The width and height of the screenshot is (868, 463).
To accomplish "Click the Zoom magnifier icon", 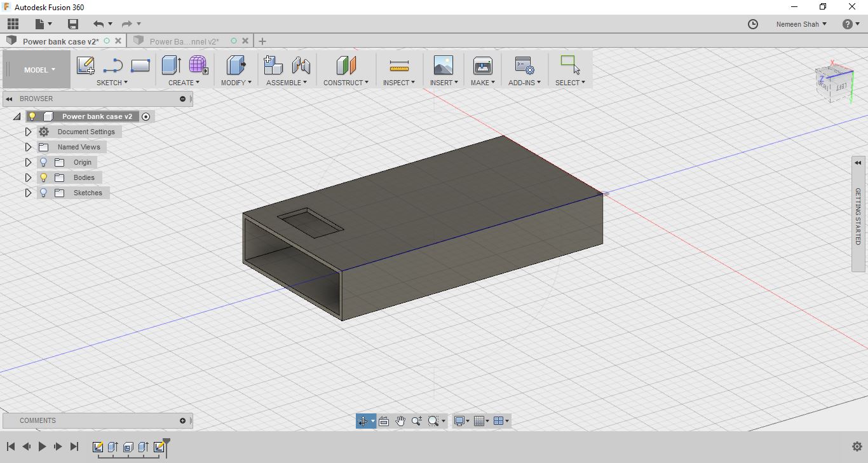I will [x=417, y=421].
